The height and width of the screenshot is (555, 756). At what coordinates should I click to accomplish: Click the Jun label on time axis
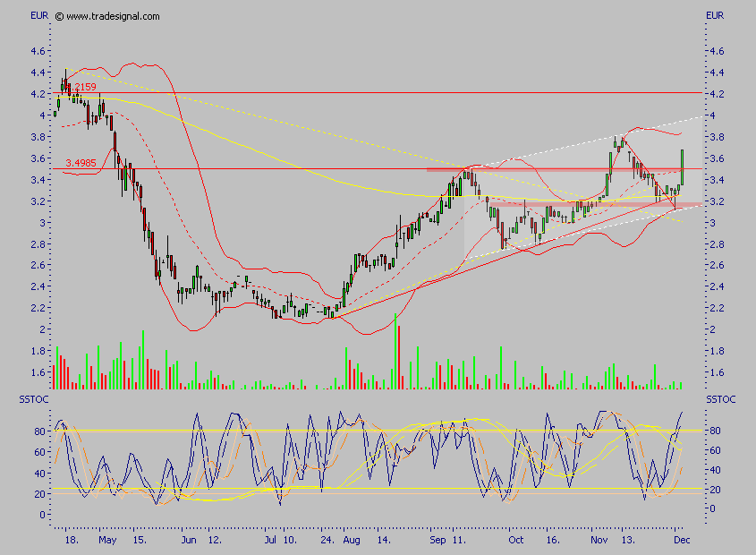click(188, 542)
